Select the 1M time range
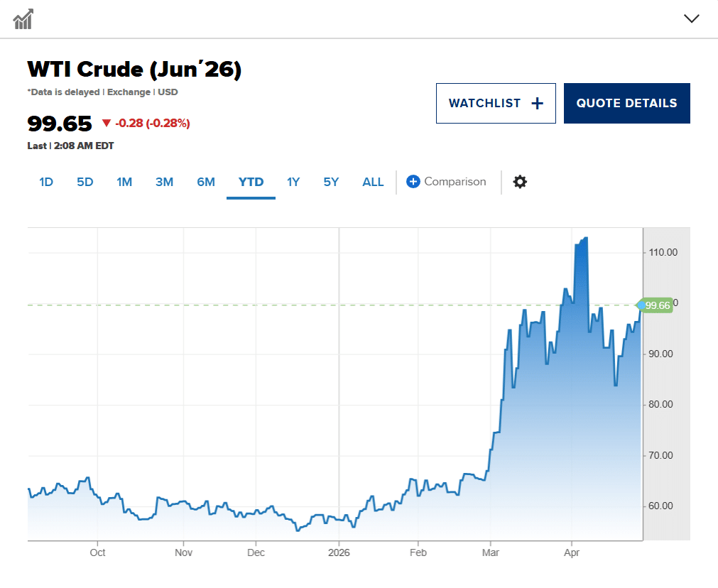The image size is (718, 588). click(x=124, y=182)
